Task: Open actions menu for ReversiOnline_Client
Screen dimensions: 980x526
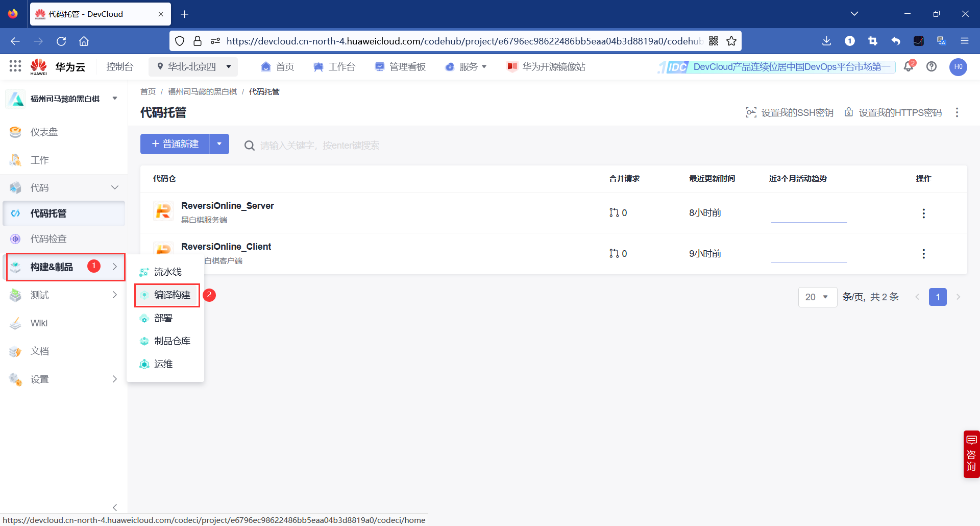Action: 923,254
